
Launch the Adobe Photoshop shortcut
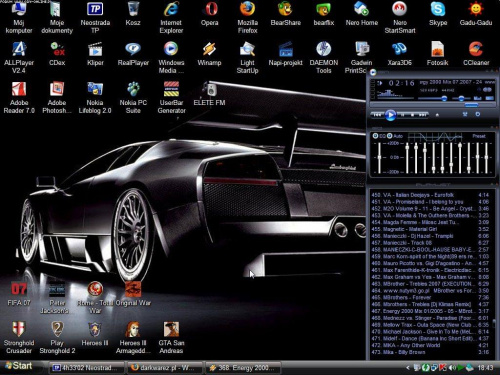point(57,98)
